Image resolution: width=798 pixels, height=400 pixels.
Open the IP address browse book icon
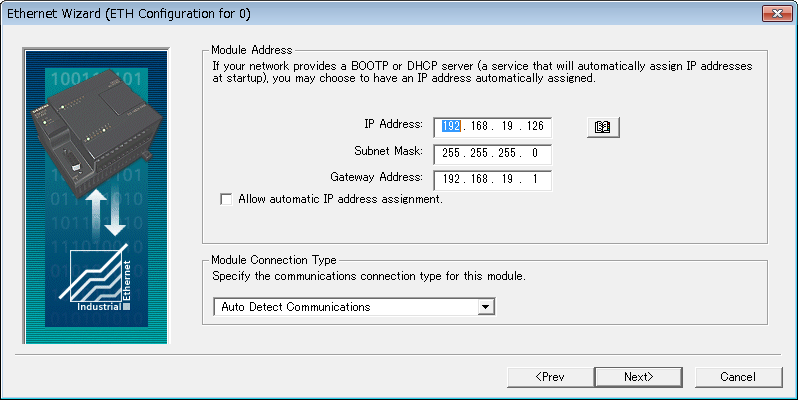602,127
